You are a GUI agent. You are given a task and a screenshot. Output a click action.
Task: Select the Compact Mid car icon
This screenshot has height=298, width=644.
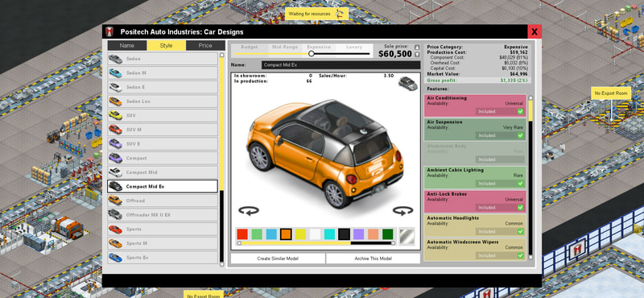[115, 172]
